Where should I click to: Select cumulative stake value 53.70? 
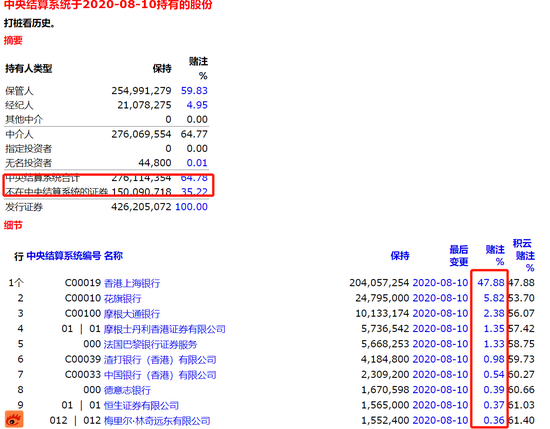point(522,298)
